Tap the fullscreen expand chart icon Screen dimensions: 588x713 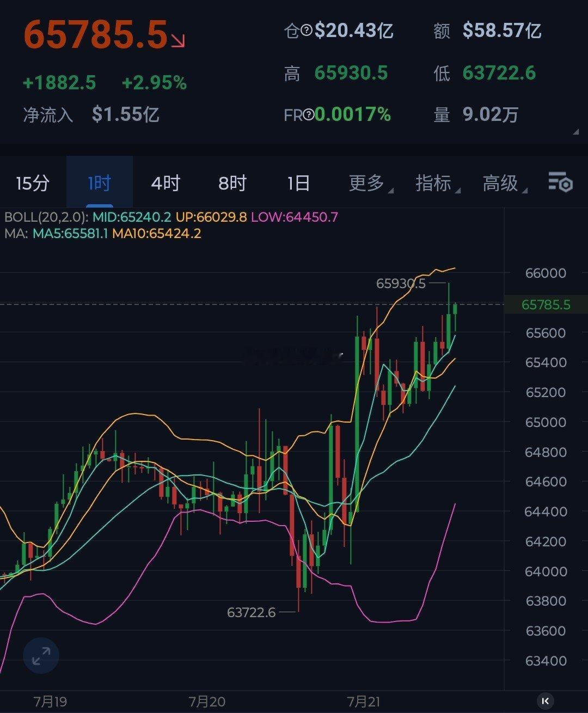click(41, 656)
